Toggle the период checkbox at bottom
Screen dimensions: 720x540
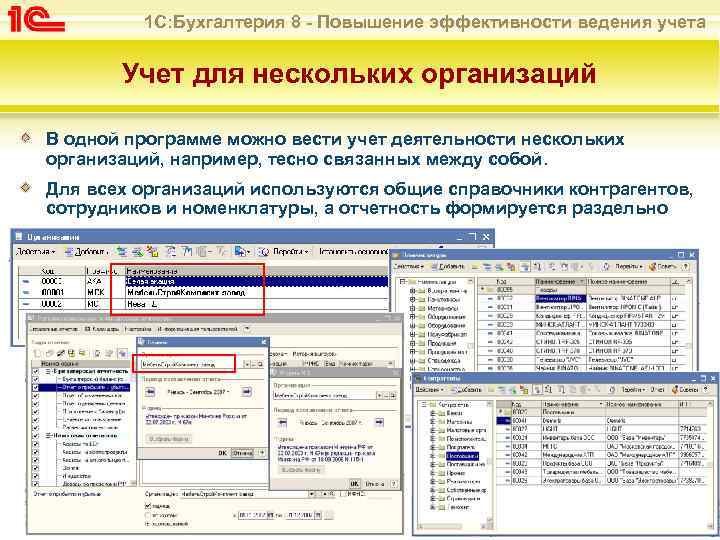[148, 506]
